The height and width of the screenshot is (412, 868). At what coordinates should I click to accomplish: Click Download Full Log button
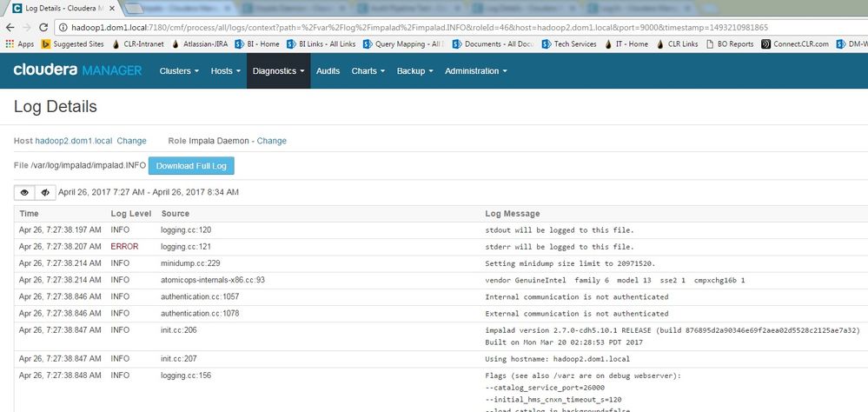tap(191, 165)
